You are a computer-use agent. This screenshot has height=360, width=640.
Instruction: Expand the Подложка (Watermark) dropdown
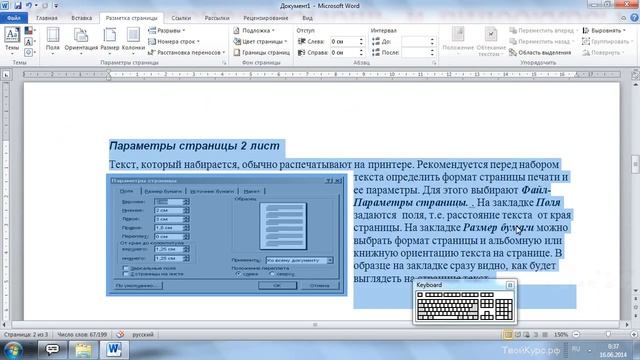coord(253,31)
